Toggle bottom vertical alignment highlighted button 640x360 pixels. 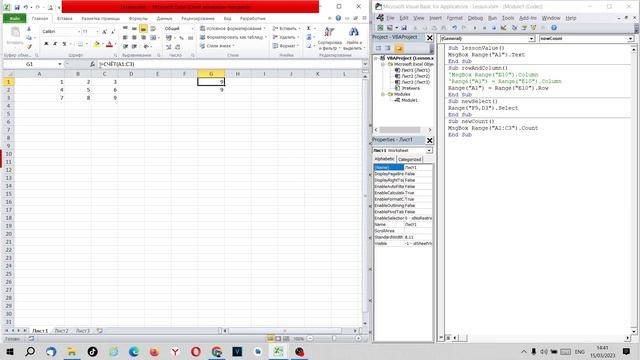tap(143, 29)
